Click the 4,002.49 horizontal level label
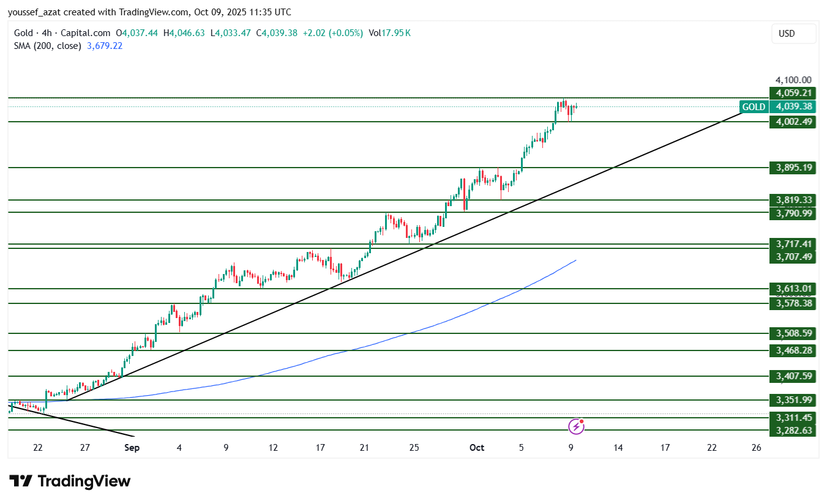The width and height of the screenshot is (827, 504). (x=793, y=122)
